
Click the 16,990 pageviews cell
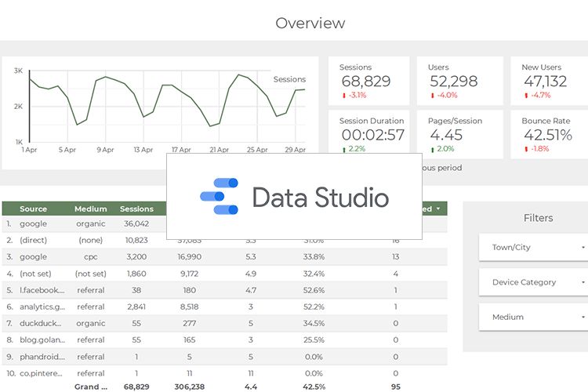[x=190, y=257]
